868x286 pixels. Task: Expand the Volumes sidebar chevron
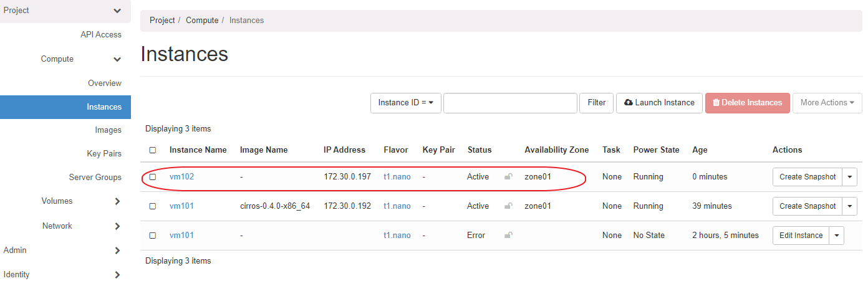[x=117, y=201]
